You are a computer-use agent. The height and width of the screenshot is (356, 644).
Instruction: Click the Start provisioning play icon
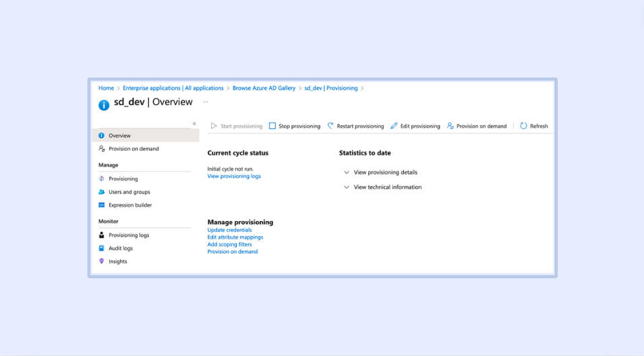pos(214,125)
